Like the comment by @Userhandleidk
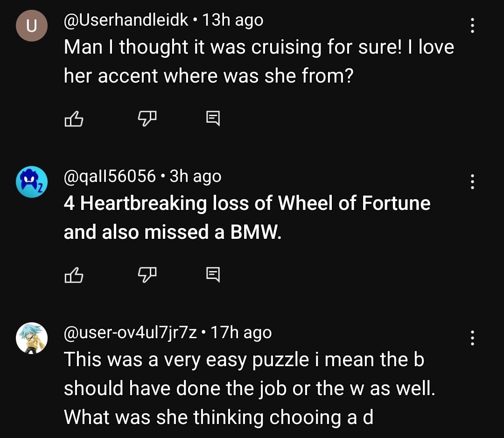The image size is (504, 438). pos(73,120)
